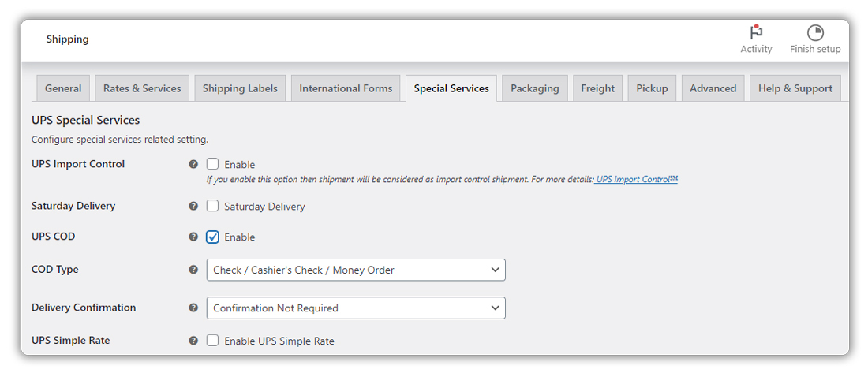The image size is (868, 373).
Task: Open the Activity flag icon
Action: (756, 32)
